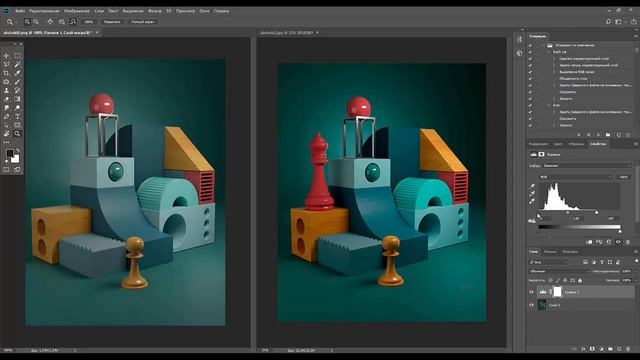Pick the white point eyedropper in Levels
The image size is (640, 360).
(532, 201)
